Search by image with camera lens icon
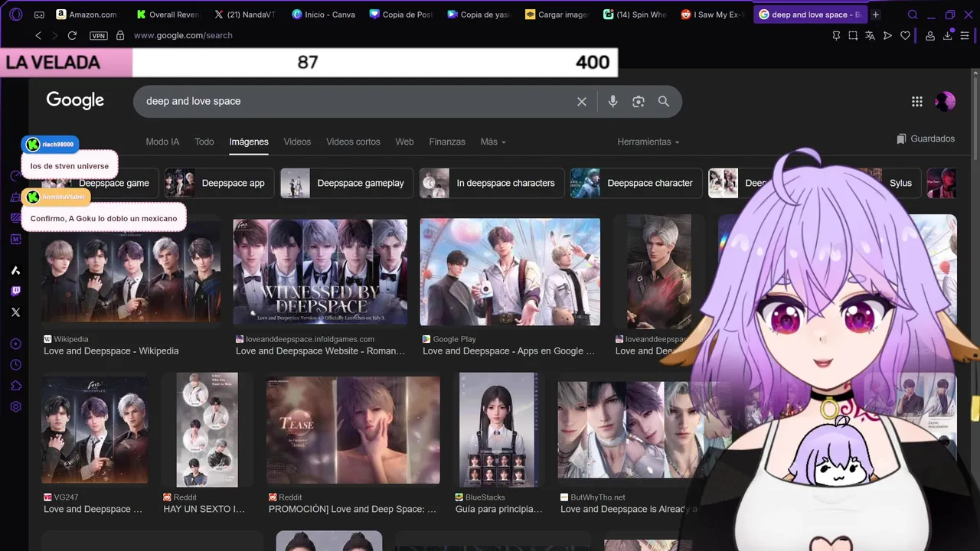The height and width of the screenshot is (551, 980). tap(639, 101)
